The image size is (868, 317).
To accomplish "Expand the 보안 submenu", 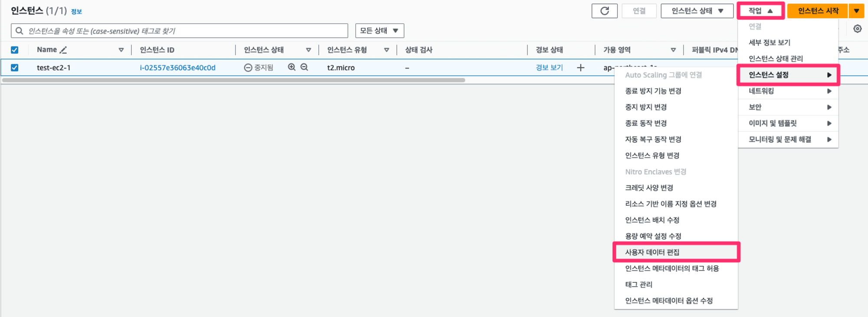I will tap(788, 107).
